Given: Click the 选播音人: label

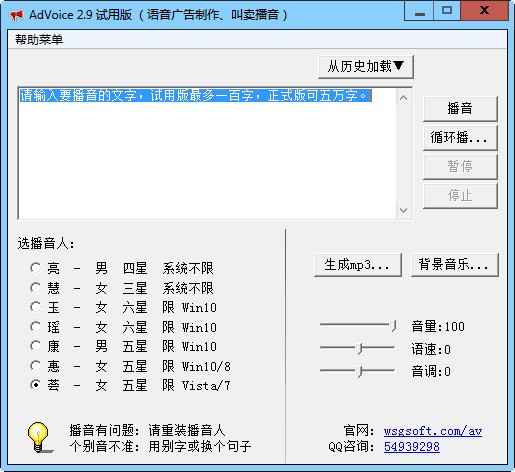Looking at the screenshot, I should point(46,243).
